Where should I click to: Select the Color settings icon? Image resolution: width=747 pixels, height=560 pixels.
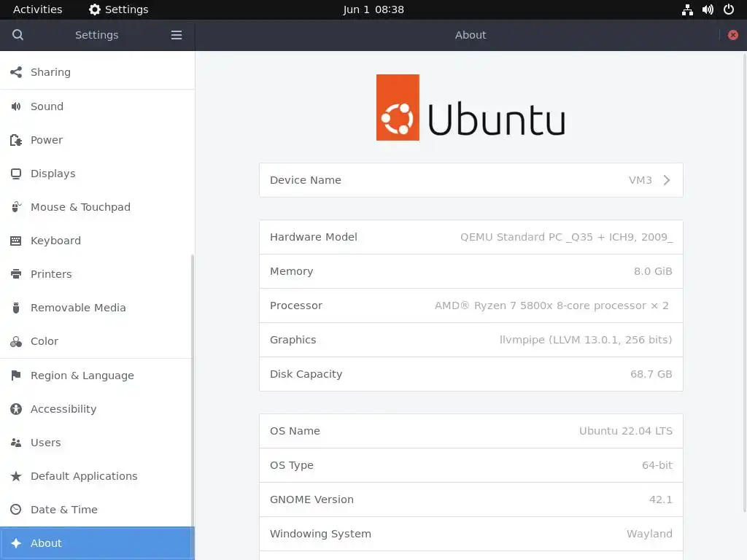pos(16,341)
